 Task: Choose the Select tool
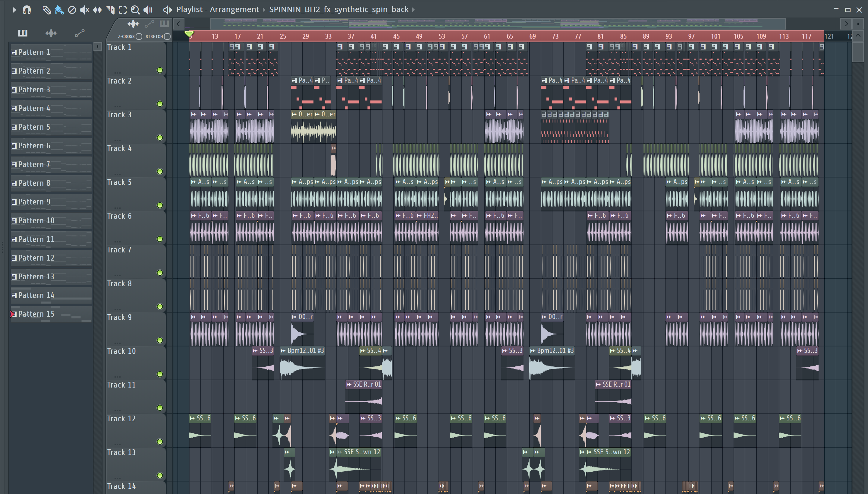[x=123, y=10]
